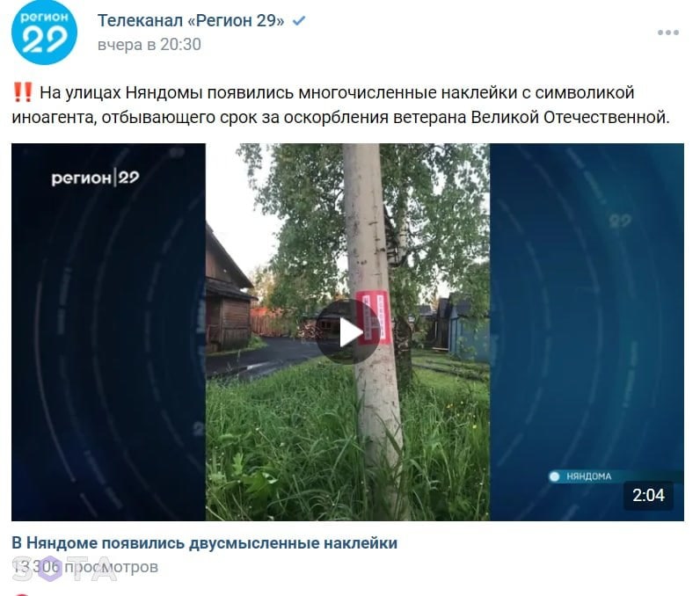
Task: Open the Регион 29 channel avatar
Action: coord(44,33)
